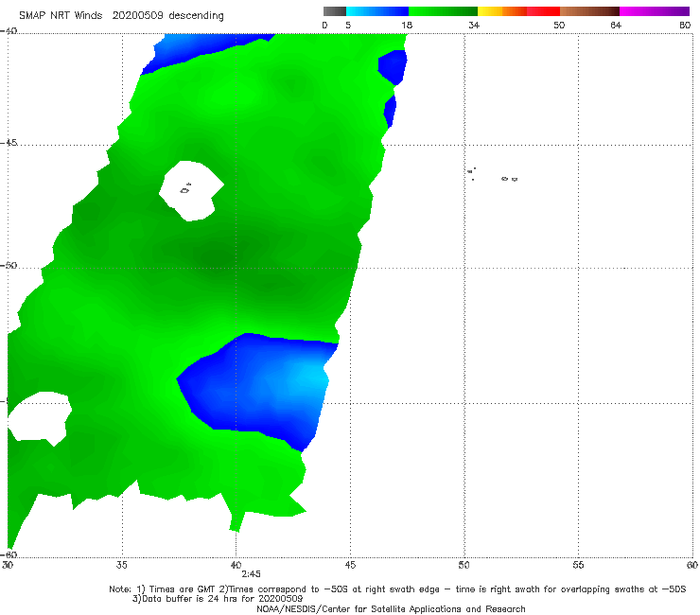Click the longitude axis label '55'
This screenshot has height=615, width=700.
tap(578, 565)
